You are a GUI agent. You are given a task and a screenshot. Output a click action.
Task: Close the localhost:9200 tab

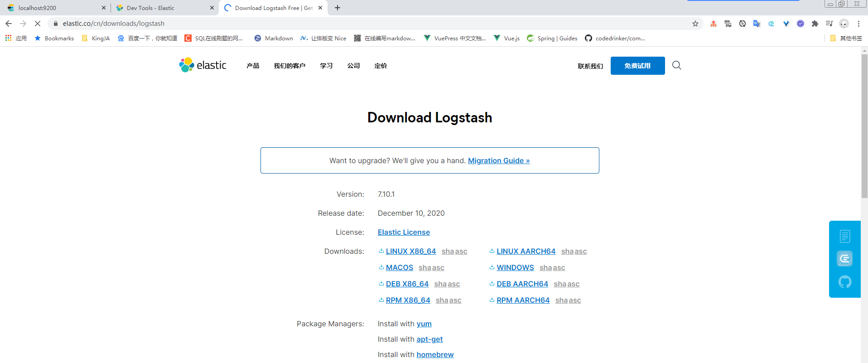(x=104, y=8)
